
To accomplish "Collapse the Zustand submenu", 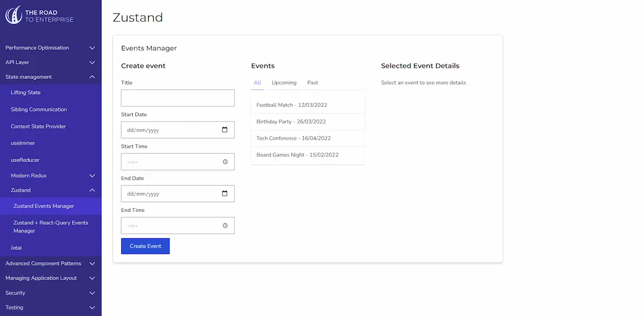I will click(92, 190).
